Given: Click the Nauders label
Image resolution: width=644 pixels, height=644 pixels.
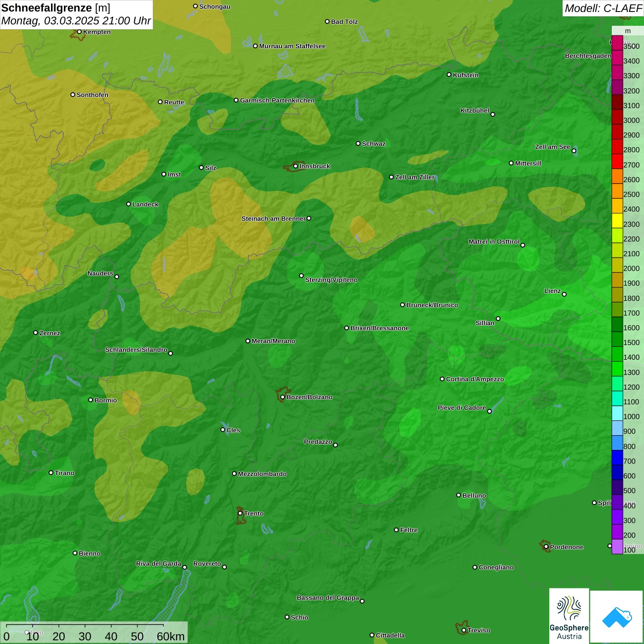Looking at the screenshot, I should point(100,273).
